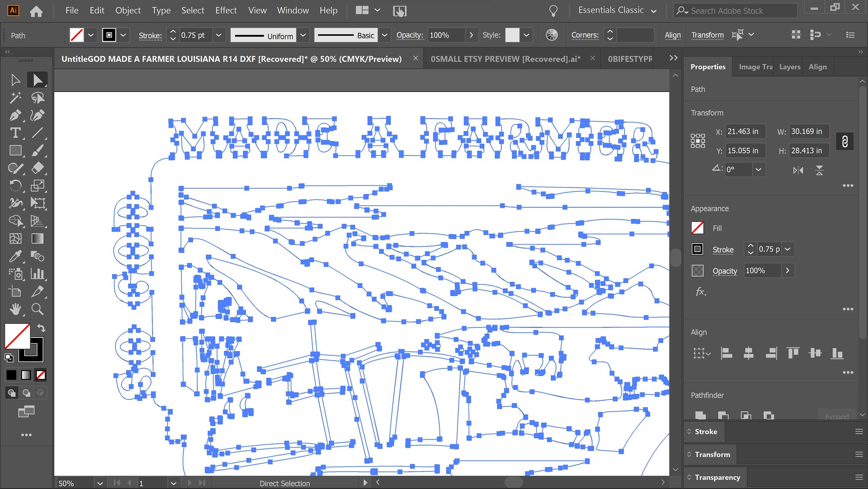868x489 pixels.
Task: Select the Curvature tool
Action: [37, 115]
